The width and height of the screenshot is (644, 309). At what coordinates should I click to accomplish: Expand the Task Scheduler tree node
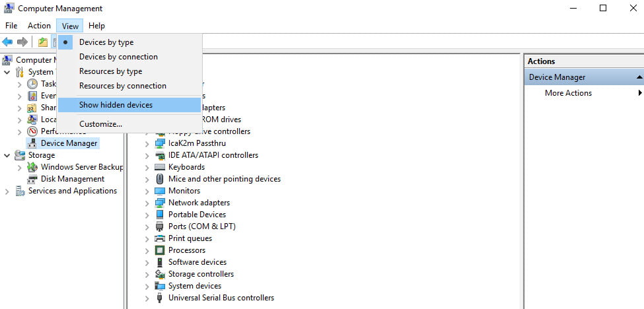tap(19, 84)
